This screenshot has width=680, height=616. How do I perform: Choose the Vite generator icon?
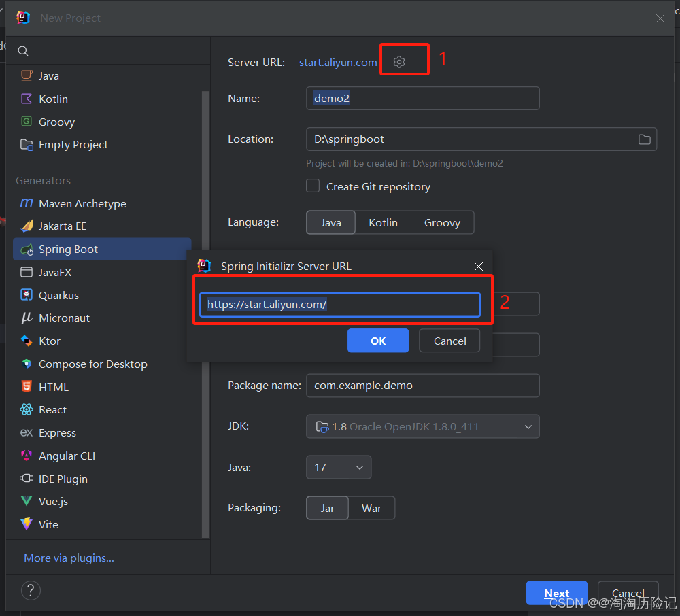pos(27,524)
